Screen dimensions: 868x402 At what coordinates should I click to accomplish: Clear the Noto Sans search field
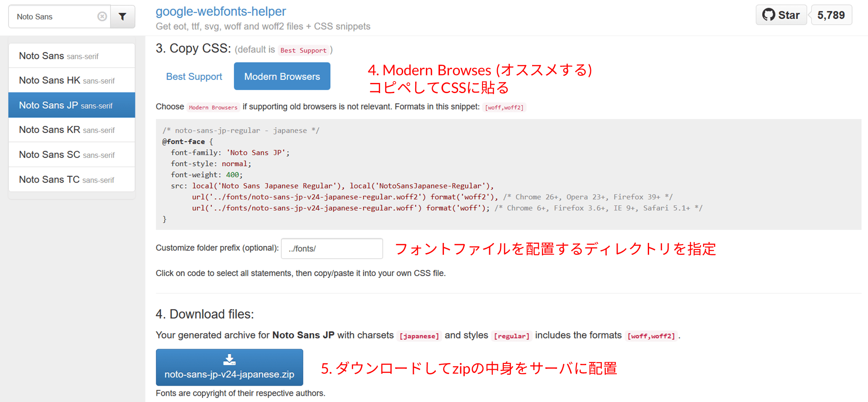point(102,16)
